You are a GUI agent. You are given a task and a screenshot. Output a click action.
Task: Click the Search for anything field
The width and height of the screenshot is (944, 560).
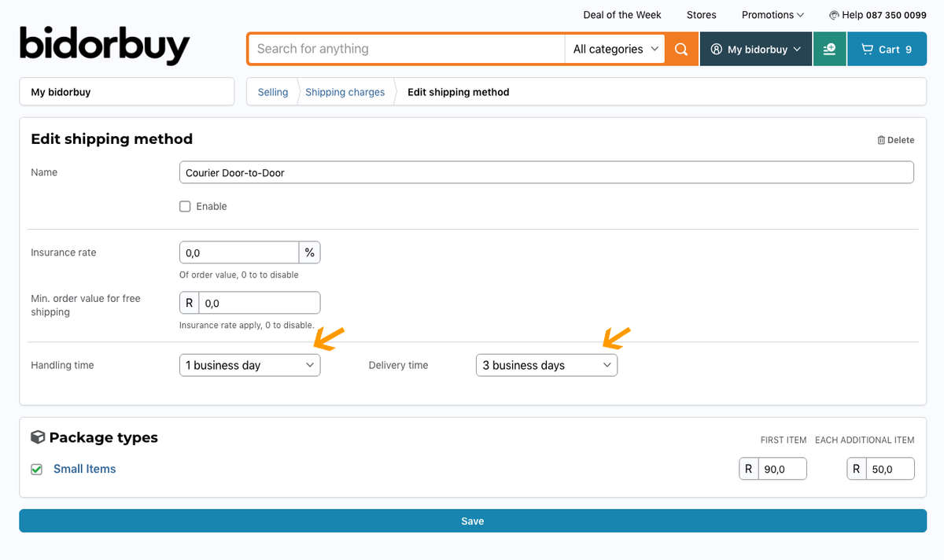coord(407,49)
